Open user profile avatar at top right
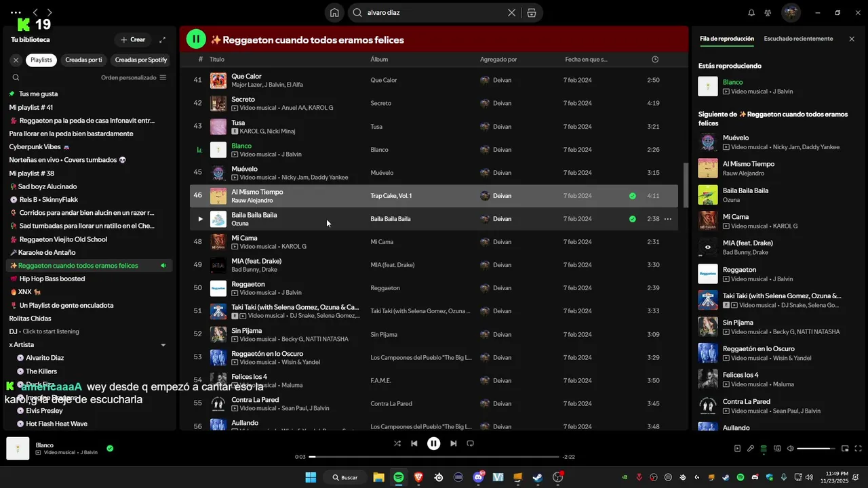 point(791,12)
